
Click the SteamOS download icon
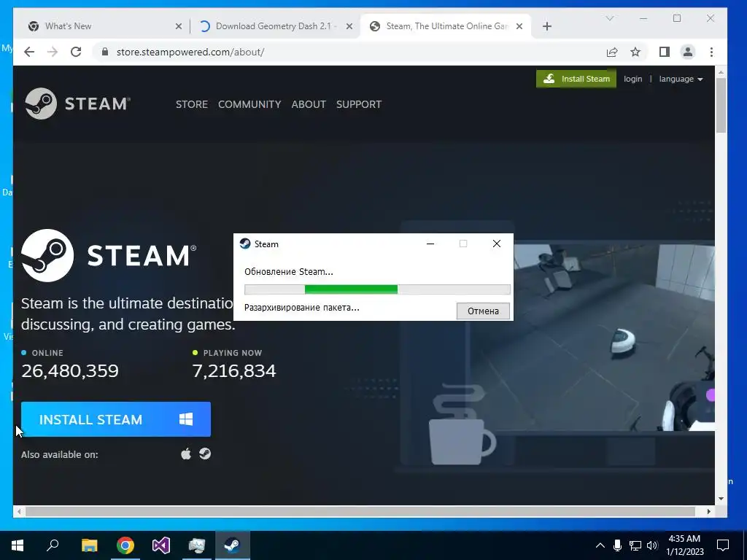click(x=205, y=454)
